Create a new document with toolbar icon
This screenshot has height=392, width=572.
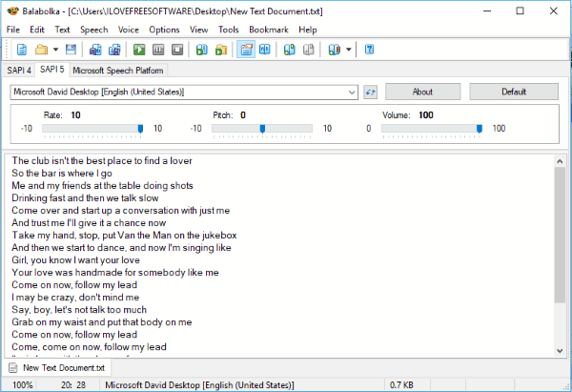[22, 50]
